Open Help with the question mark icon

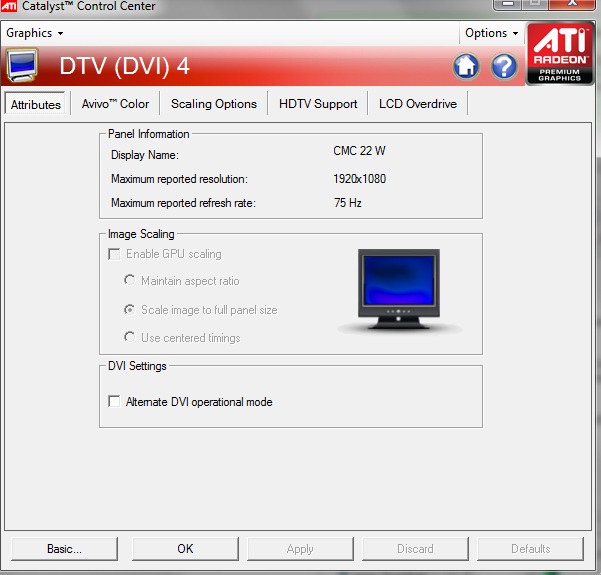[504, 66]
